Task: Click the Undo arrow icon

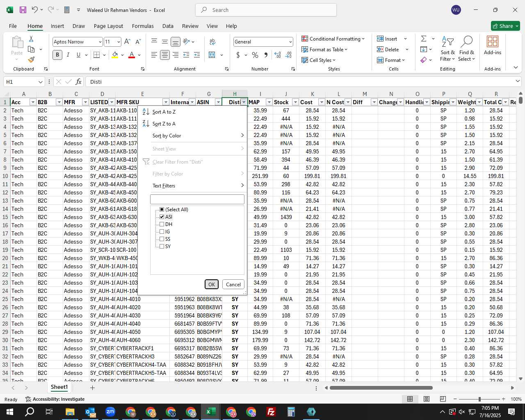Action: 35,10
